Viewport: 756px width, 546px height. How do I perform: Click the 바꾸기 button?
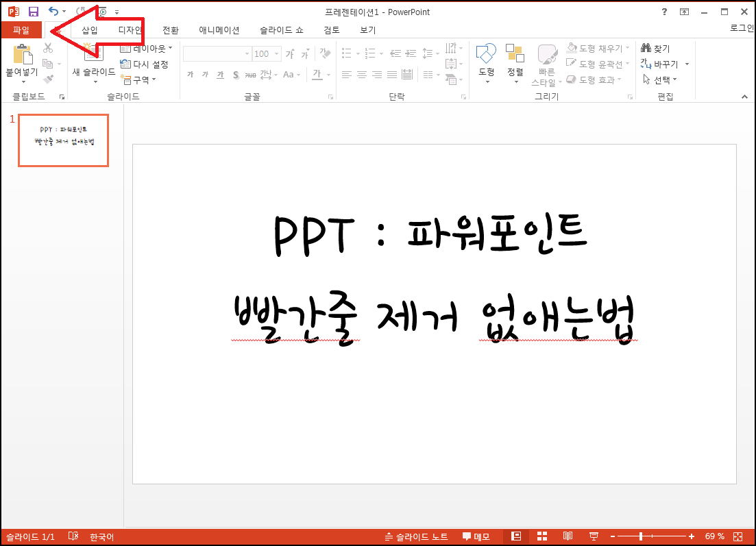coord(659,64)
